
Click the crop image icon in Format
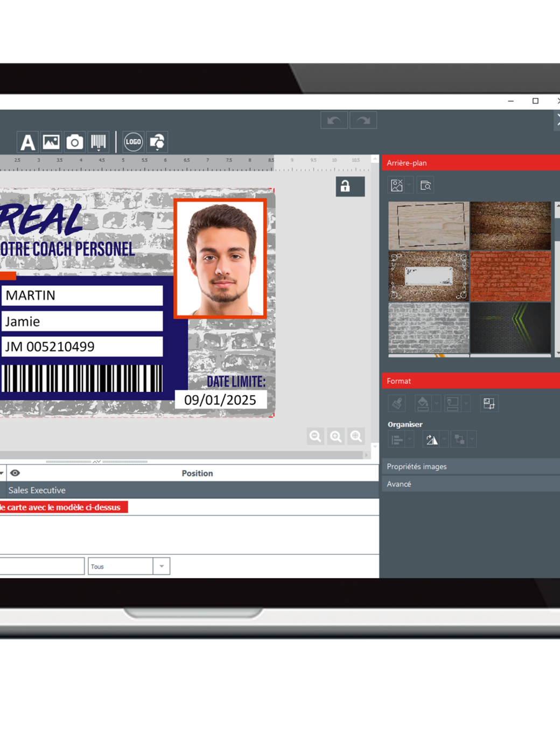(x=489, y=404)
